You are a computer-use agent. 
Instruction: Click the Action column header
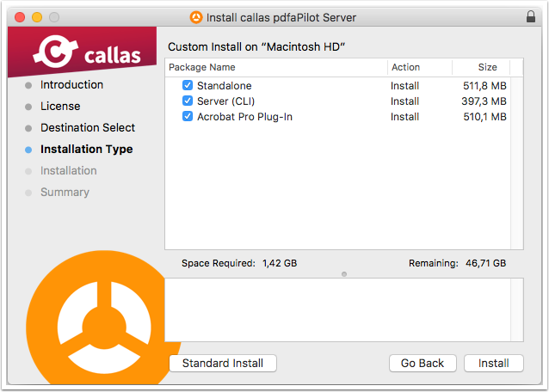point(405,67)
